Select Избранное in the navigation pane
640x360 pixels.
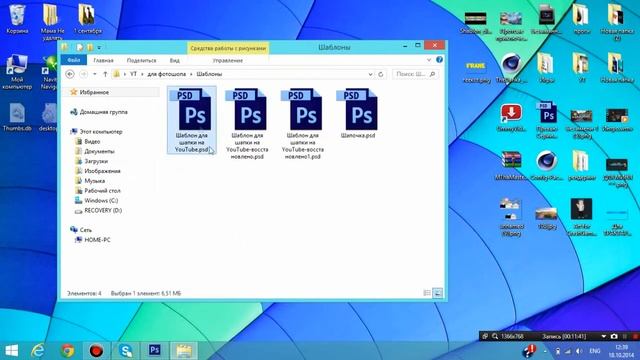[x=94, y=92]
